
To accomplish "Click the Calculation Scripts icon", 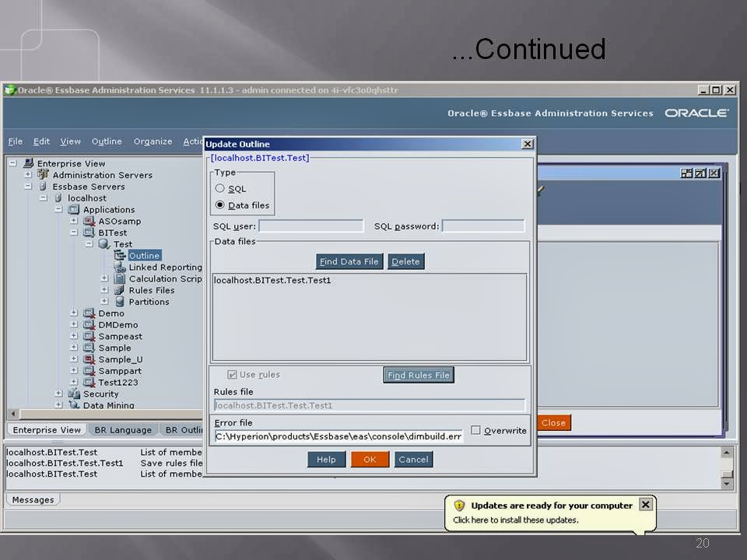I will click(120, 278).
